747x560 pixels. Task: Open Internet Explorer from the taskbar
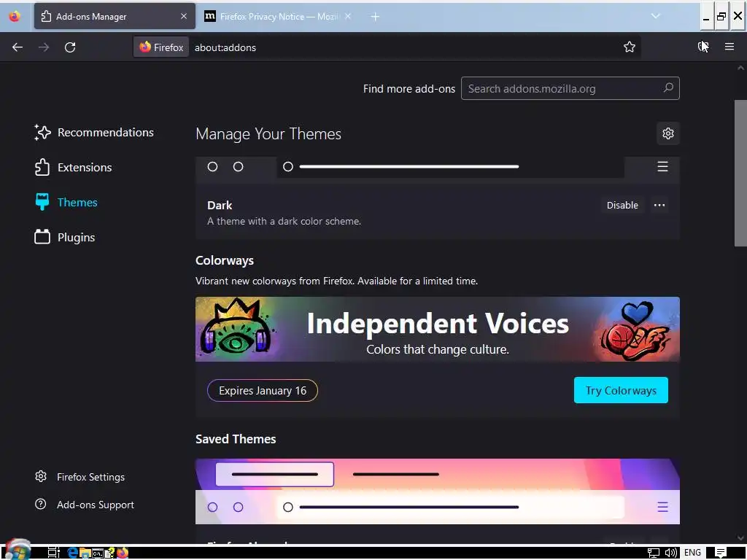point(72,553)
